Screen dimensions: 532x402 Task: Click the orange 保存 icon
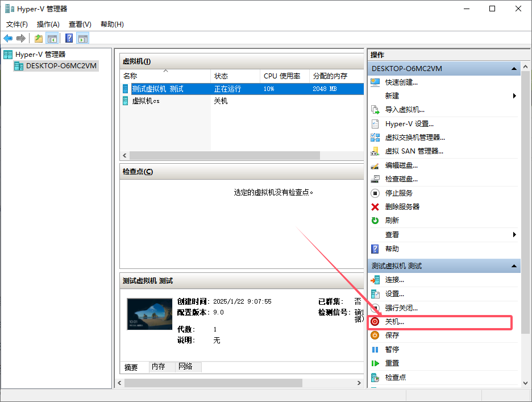click(x=375, y=335)
